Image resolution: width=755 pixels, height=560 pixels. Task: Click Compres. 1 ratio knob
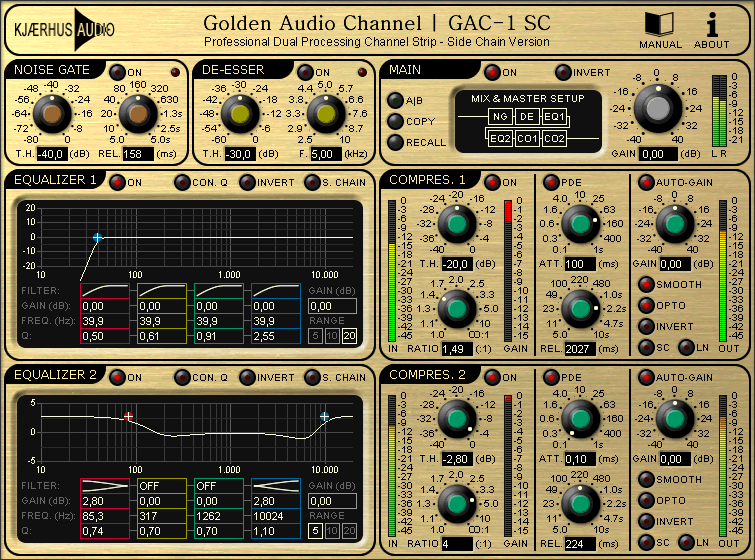[x=456, y=309]
